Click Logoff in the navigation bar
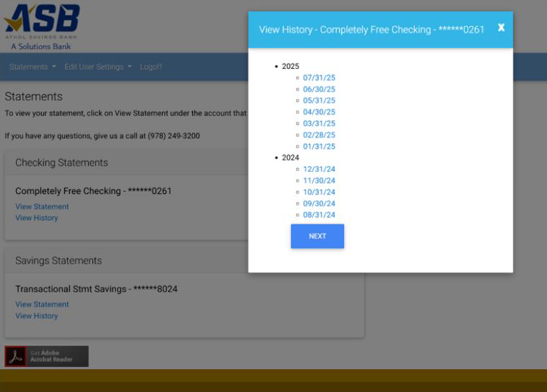 150,67
